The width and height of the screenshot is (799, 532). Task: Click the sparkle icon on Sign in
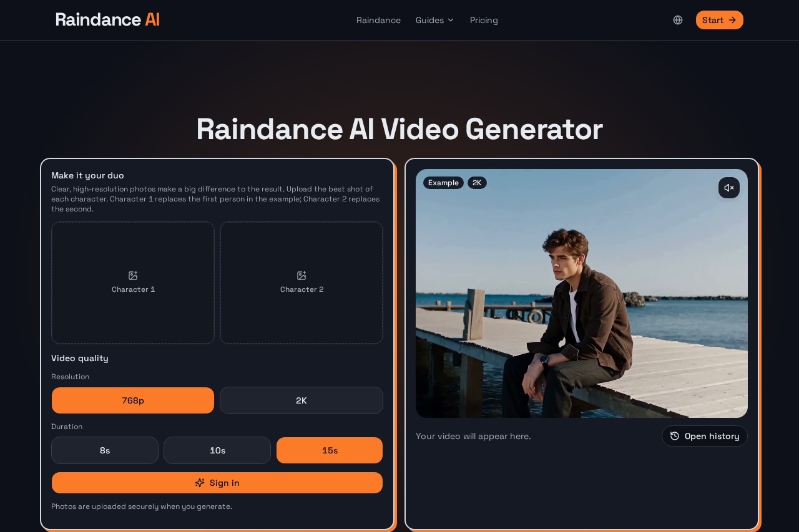(200, 483)
